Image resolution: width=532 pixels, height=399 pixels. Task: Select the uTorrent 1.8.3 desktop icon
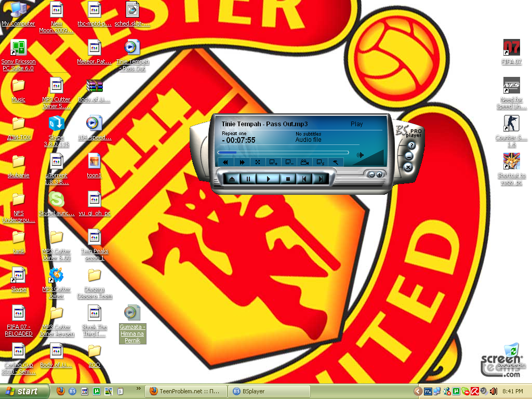click(56, 169)
